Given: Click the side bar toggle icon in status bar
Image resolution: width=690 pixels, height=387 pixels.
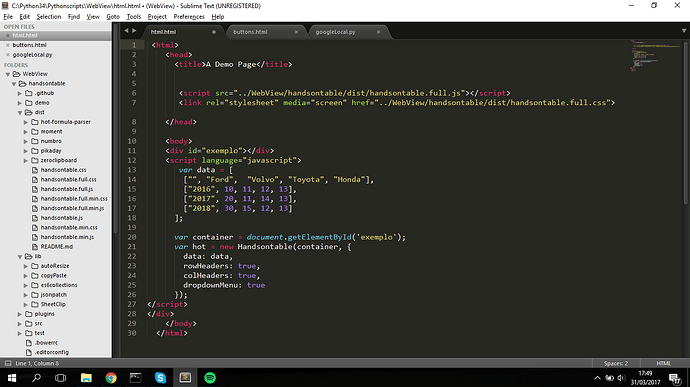Looking at the screenshot, I should point(7,363).
